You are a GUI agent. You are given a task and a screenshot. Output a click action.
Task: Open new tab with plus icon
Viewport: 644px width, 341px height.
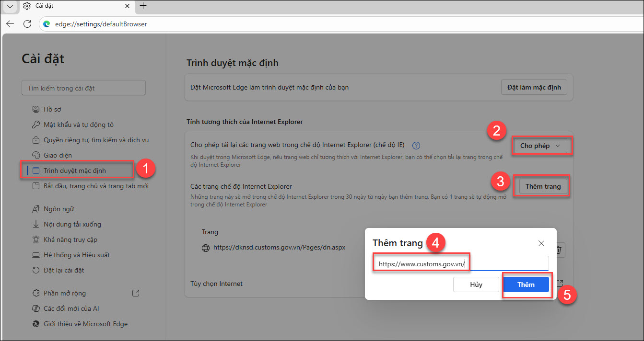click(143, 6)
